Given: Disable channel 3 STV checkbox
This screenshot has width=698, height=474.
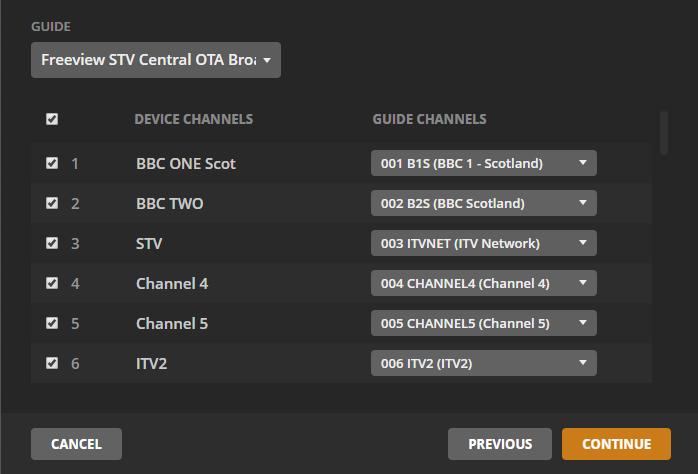Looking at the screenshot, I should [52, 243].
